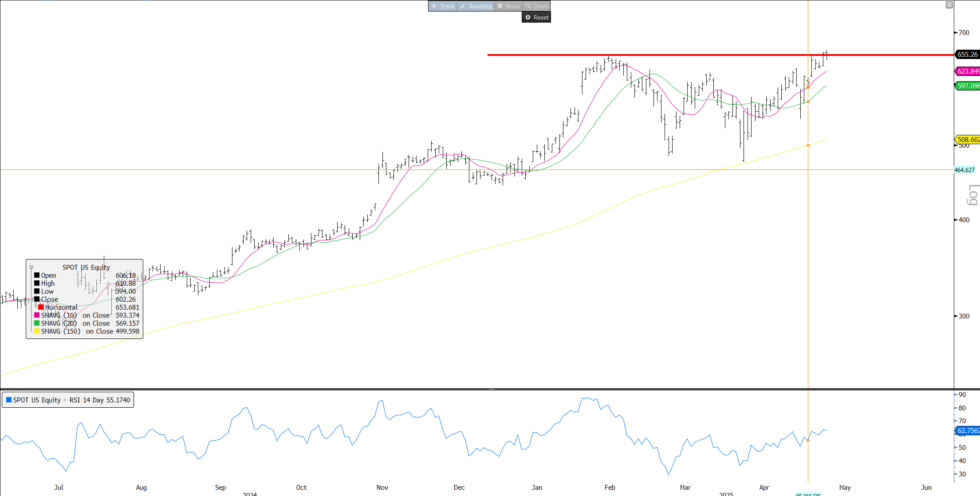The width and height of the screenshot is (980, 496).
Task: Click the magenta SMAVG (10) swatch
Action: point(37,315)
